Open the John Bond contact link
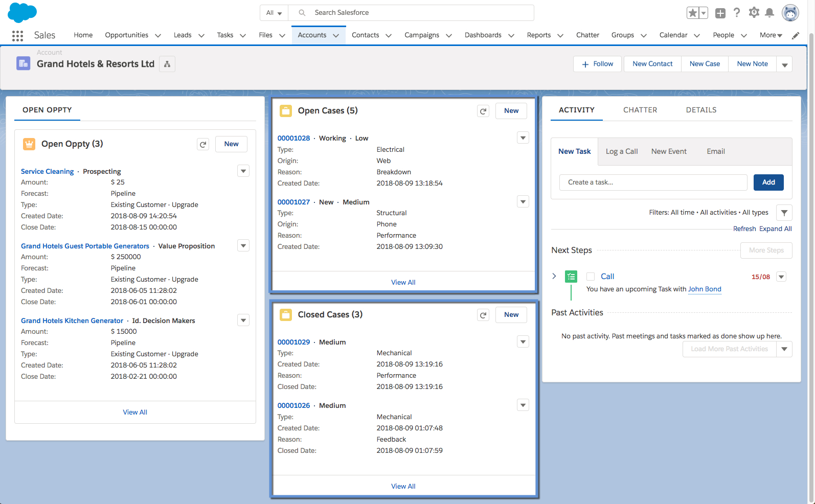Viewport: 815px width, 504px height. [x=705, y=289]
